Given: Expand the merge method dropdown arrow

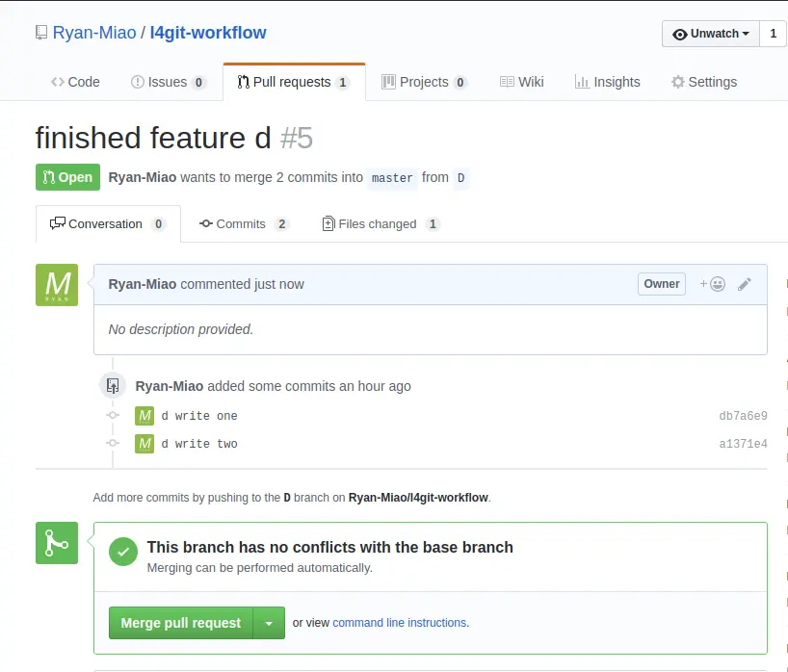Looking at the screenshot, I should (x=269, y=623).
